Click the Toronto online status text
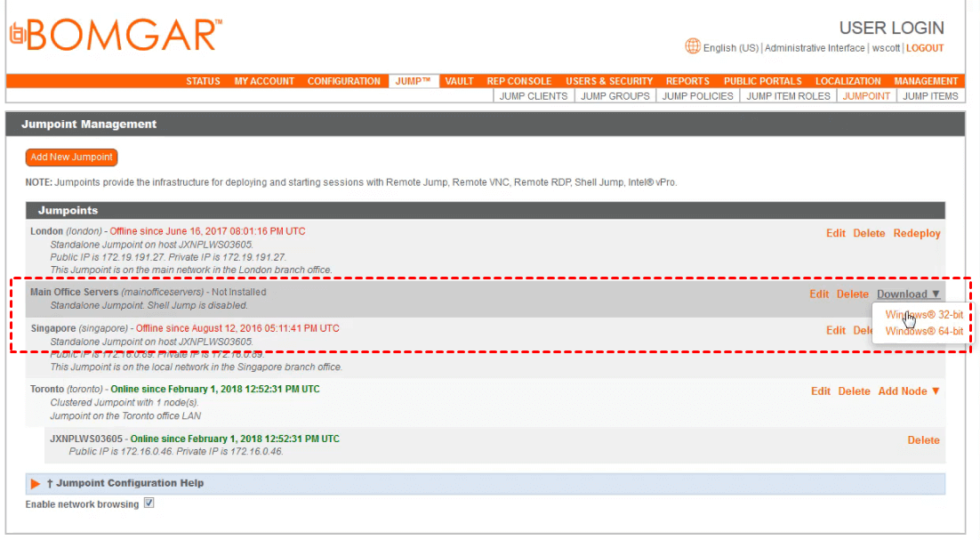This screenshot has width=980, height=540. 215,389
